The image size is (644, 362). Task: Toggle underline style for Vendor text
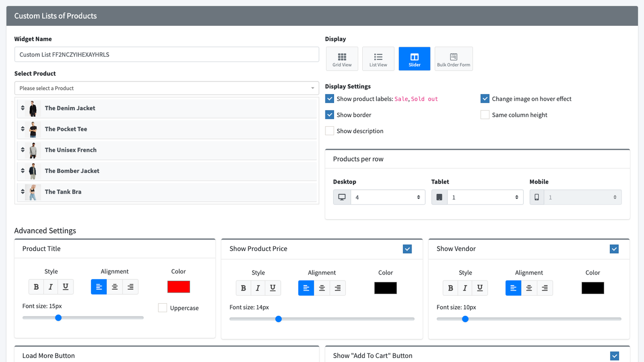(x=480, y=288)
